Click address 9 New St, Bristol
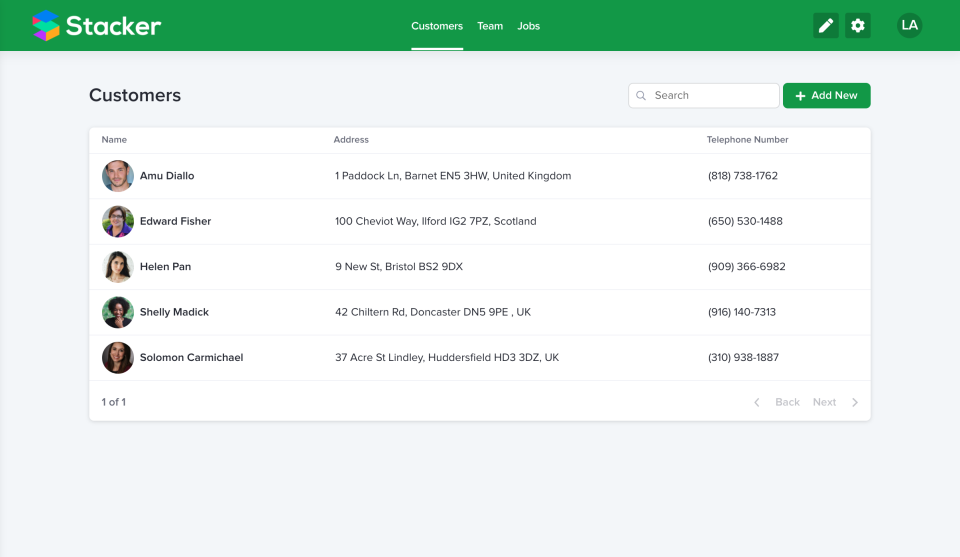 [x=399, y=266]
